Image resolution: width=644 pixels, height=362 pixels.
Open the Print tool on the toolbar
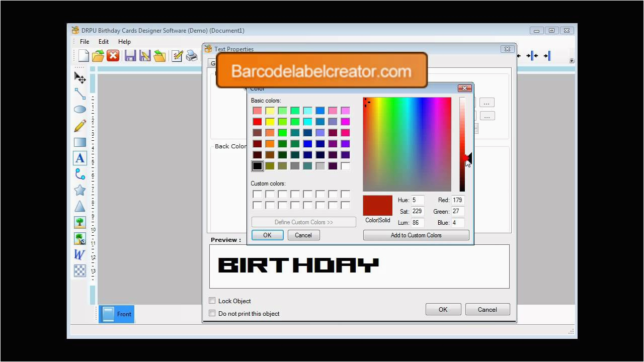coord(192,56)
